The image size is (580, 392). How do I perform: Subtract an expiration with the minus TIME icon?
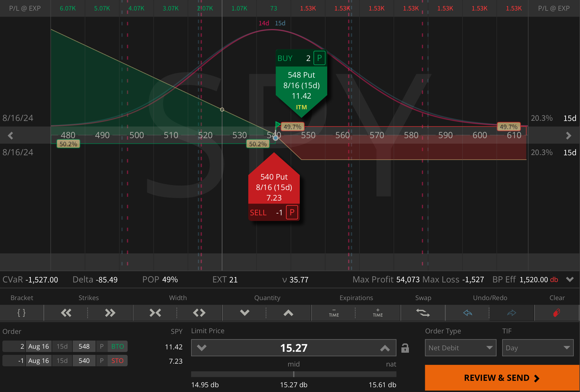(333, 313)
